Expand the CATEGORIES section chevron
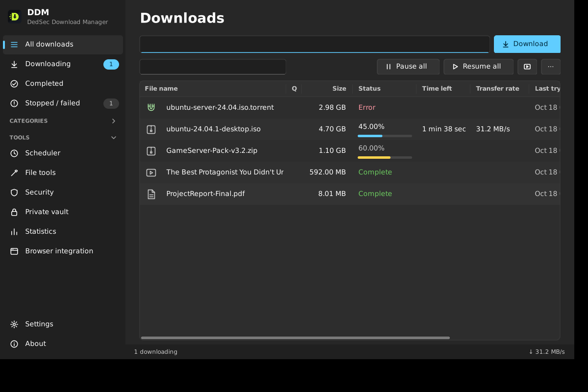This screenshot has width=588, height=392. [114, 121]
